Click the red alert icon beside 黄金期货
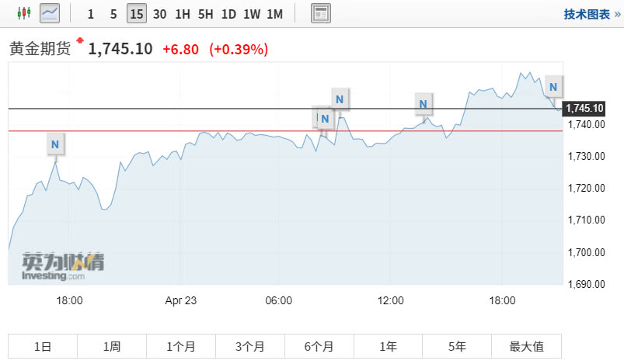The image size is (624, 364). point(80,40)
